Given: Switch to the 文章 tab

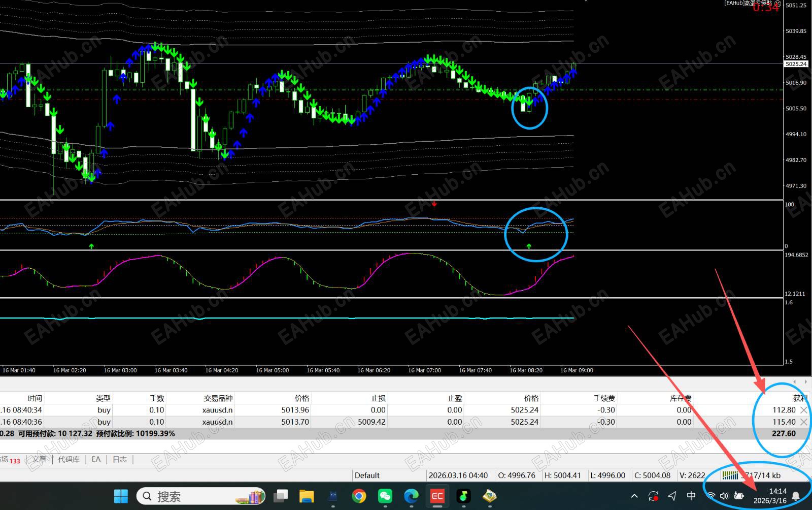Looking at the screenshot, I should click(39, 459).
